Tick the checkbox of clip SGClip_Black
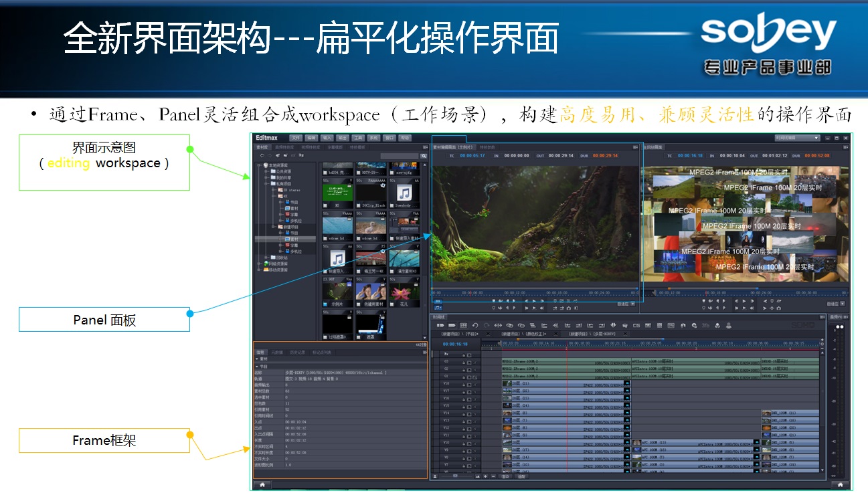The width and height of the screenshot is (868, 495). click(359, 205)
